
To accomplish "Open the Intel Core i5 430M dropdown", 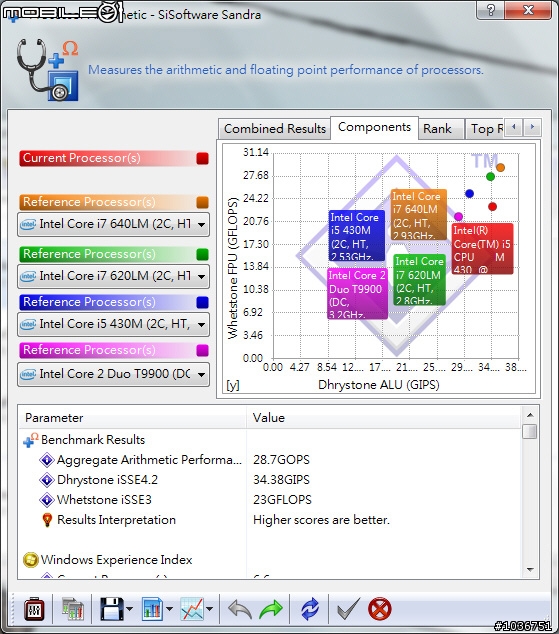I will point(114,324).
